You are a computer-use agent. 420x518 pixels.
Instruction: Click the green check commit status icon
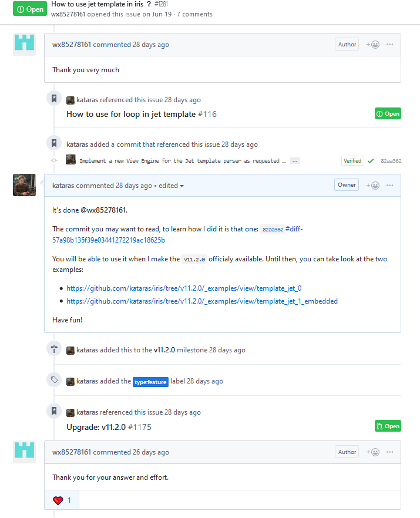click(371, 161)
